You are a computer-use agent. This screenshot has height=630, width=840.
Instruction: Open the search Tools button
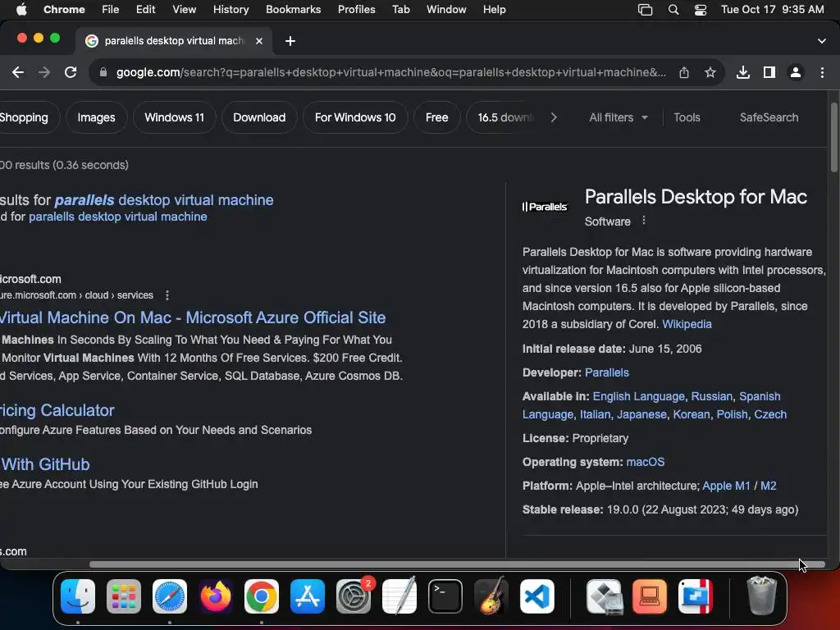(687, 117)
